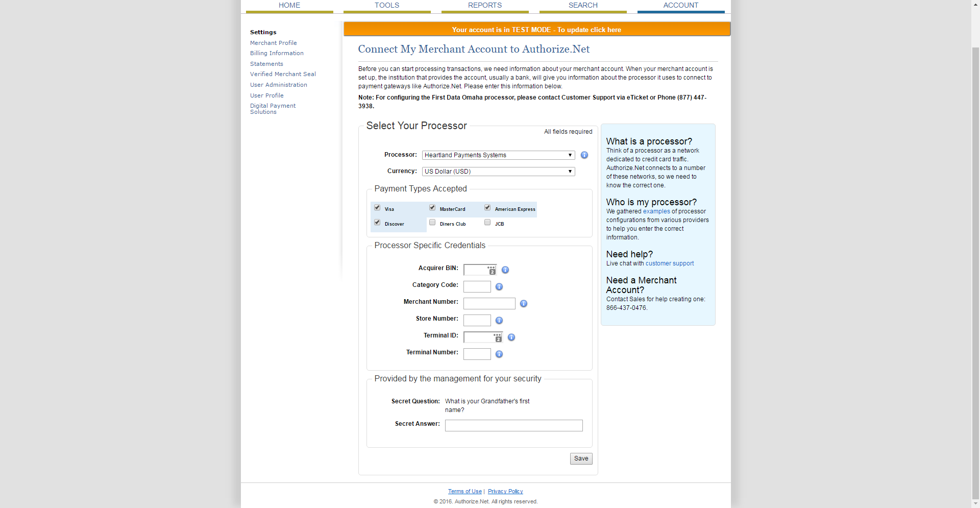Click the info icon next to Acquirer BIN

click(x=505, y=270)
